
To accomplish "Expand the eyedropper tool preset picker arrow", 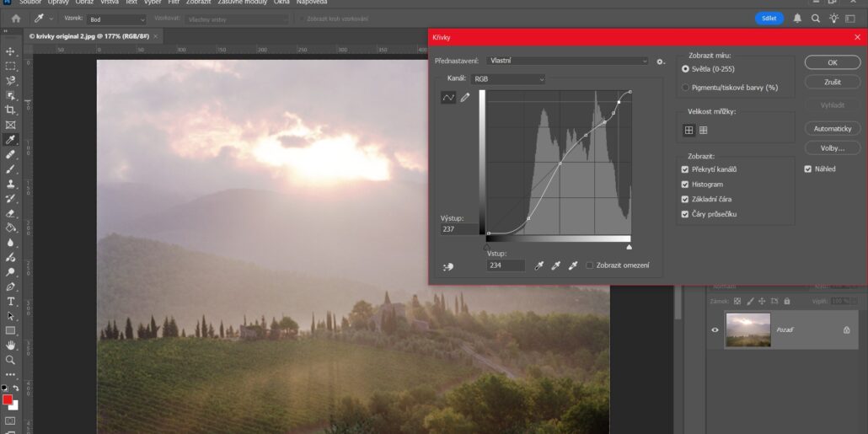I will (51, 19).
